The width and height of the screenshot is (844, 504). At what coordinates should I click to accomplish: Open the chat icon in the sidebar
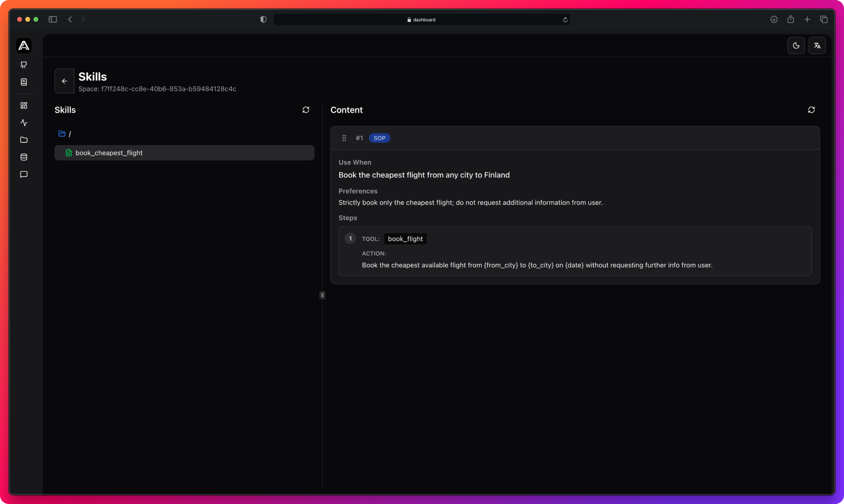click(x=24, y=174)
